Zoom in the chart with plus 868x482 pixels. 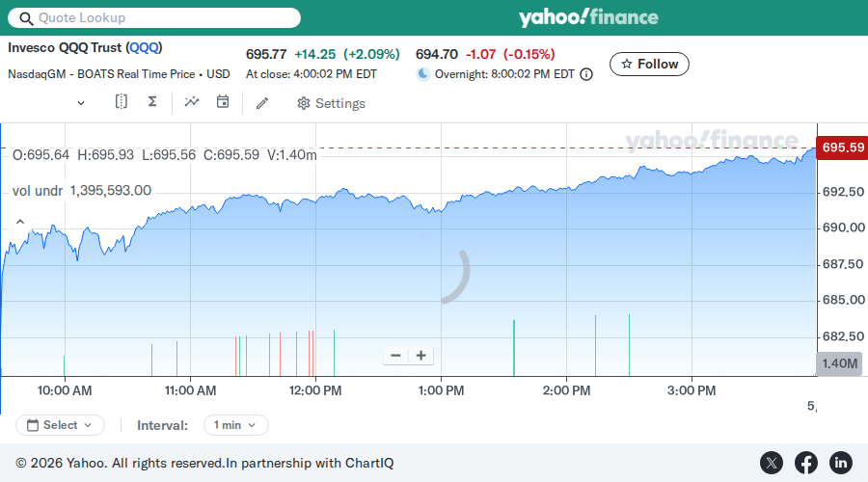click(420, 356)
